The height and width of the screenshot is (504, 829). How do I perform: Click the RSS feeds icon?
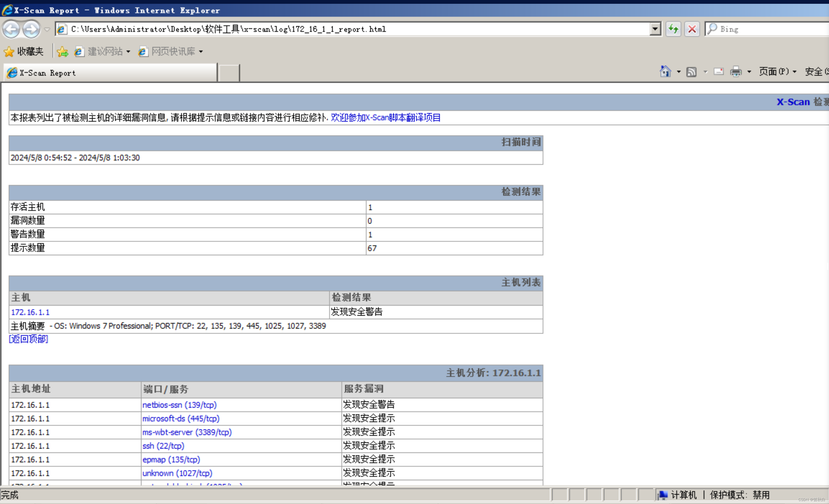pos(691,72)
